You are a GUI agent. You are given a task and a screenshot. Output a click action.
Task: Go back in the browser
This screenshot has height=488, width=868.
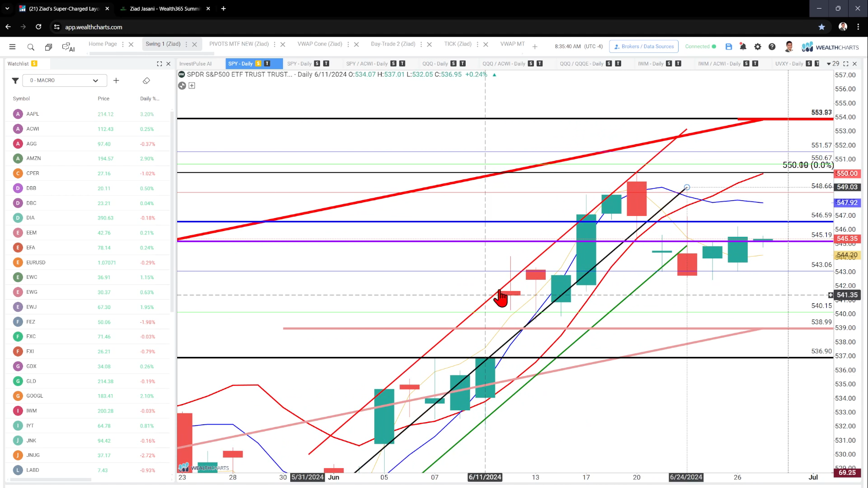tap(8, 27)
